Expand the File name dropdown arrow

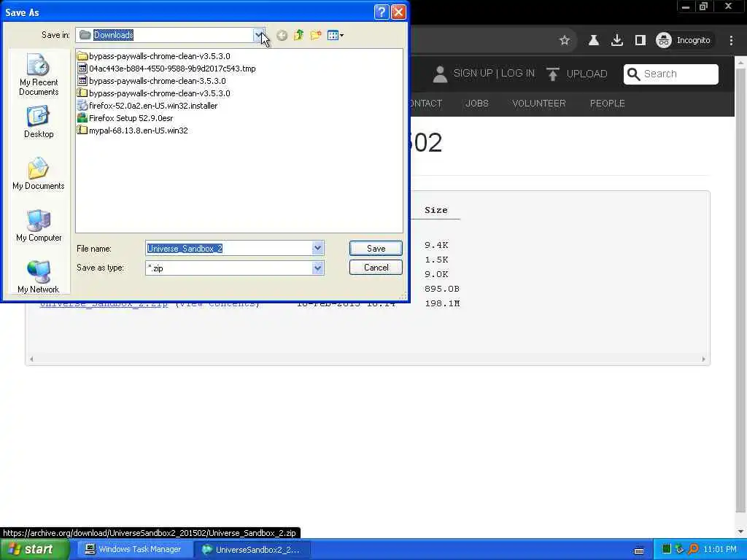pos(318,248)
